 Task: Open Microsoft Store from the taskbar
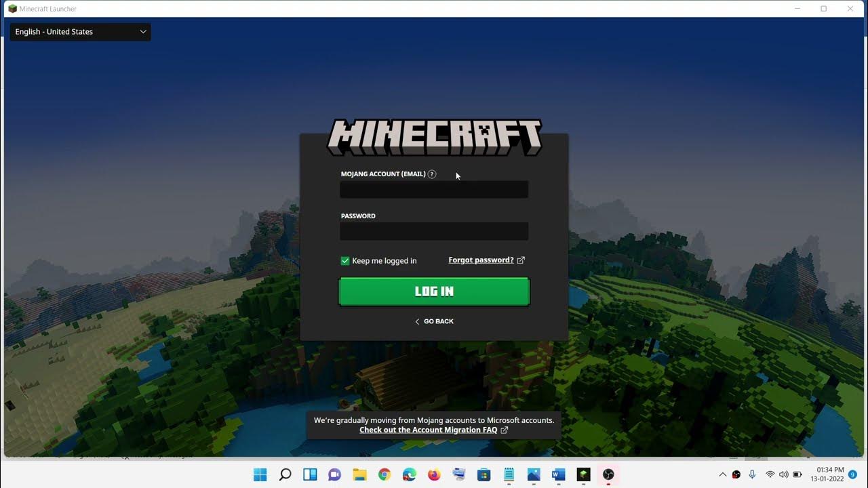tap(484, 474)
